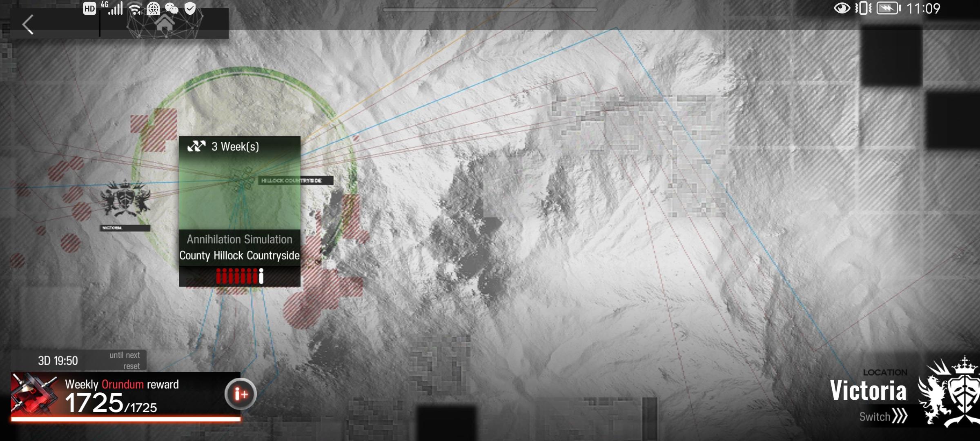Tap the stage progress bar indicator
980x441 pixels.
click(x=240, y=276)
